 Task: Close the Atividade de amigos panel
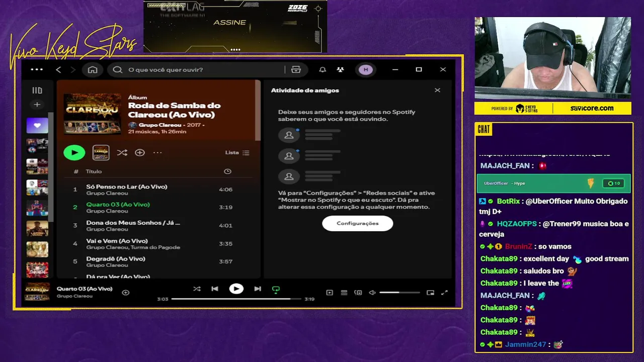coord(437,90)
